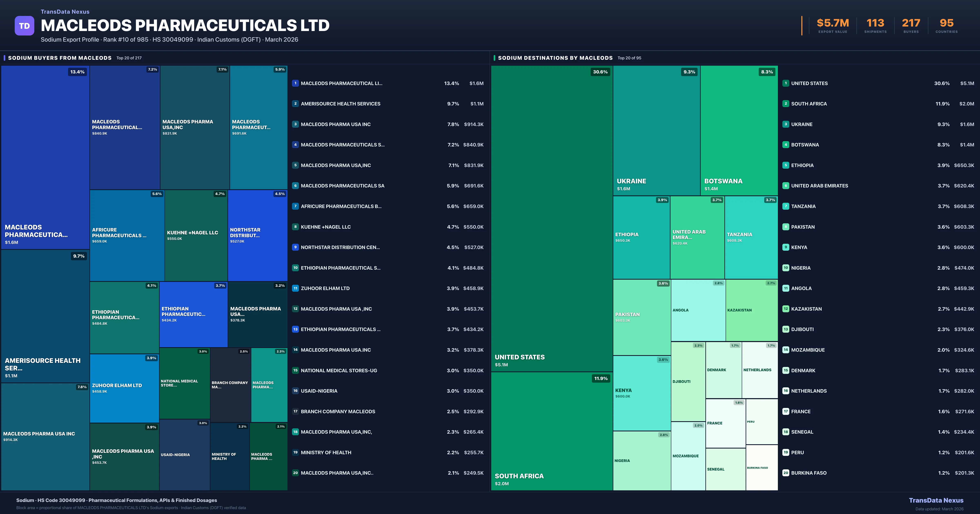
Task: Click the NORTHSTAR DISTRIBUT... buyer tile
Action: tap(257, 235)
